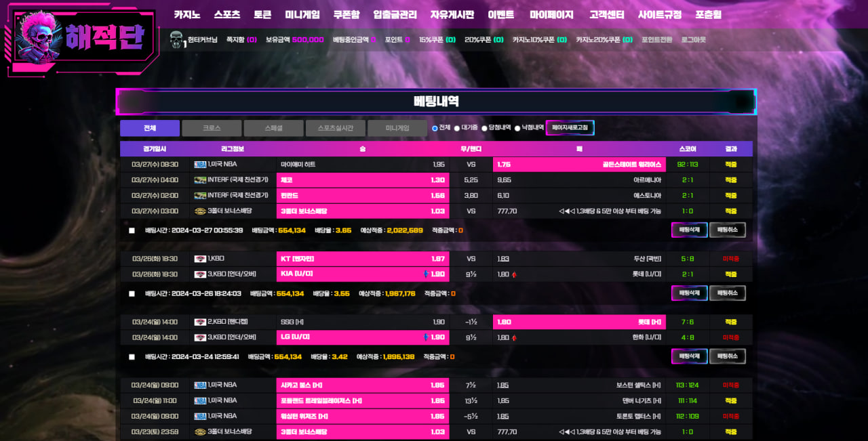Click KBO logo icon beside 1.KBO row
Screen dimensions: 868x441
click(x=200, y=259)
